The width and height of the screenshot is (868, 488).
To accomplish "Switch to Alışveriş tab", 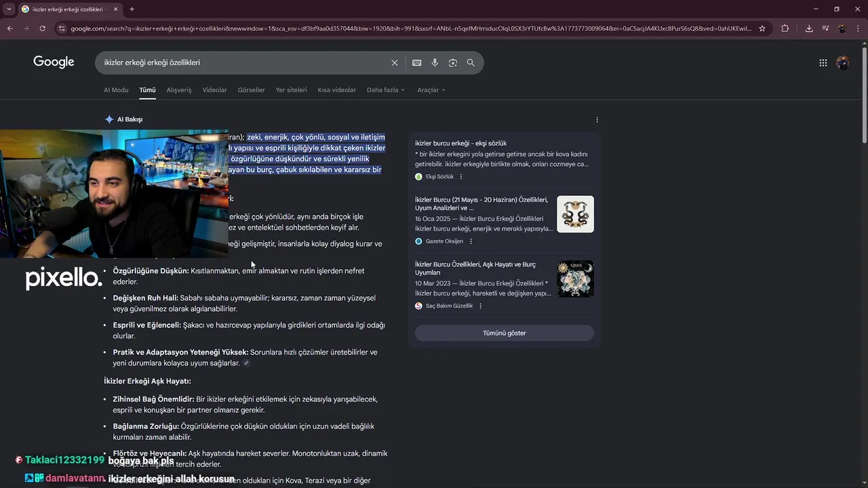I will point(179,90).
